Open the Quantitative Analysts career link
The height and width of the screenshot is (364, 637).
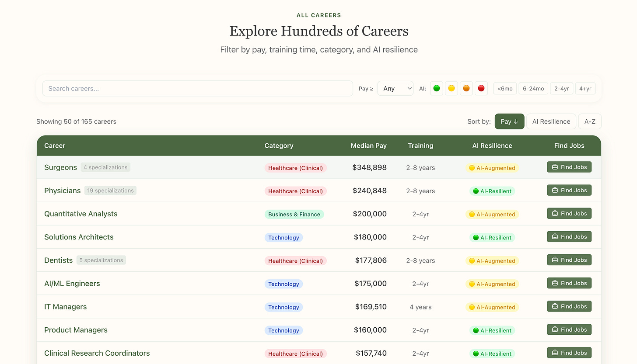tap(81, 214)
